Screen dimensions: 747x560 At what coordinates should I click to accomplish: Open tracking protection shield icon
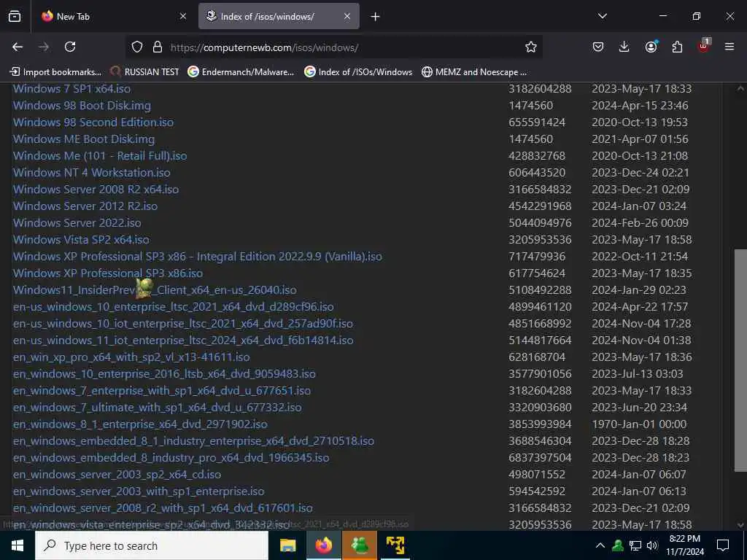click(137, 47)
